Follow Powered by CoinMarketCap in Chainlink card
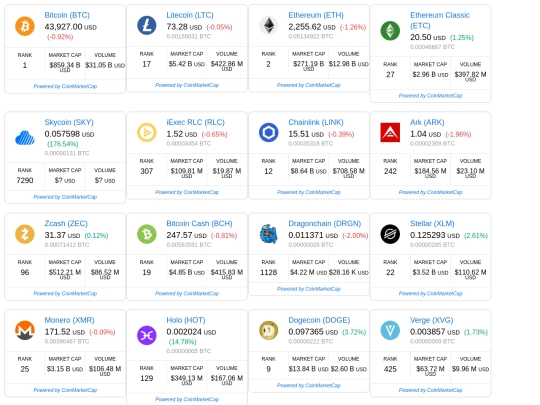Viewport: 540px width, 405px height. coord(309,192)
